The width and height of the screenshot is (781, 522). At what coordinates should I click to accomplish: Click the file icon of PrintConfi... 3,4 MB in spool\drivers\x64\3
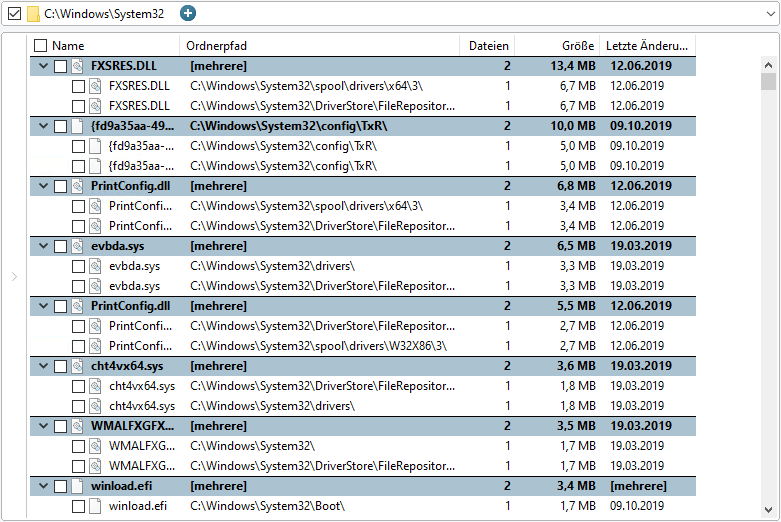coord(95,206)
